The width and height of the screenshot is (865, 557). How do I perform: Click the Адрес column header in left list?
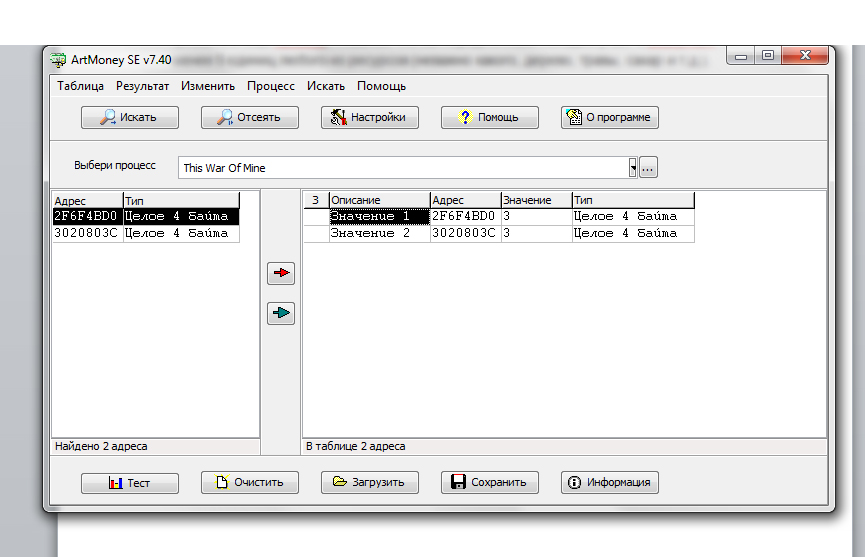87,201
